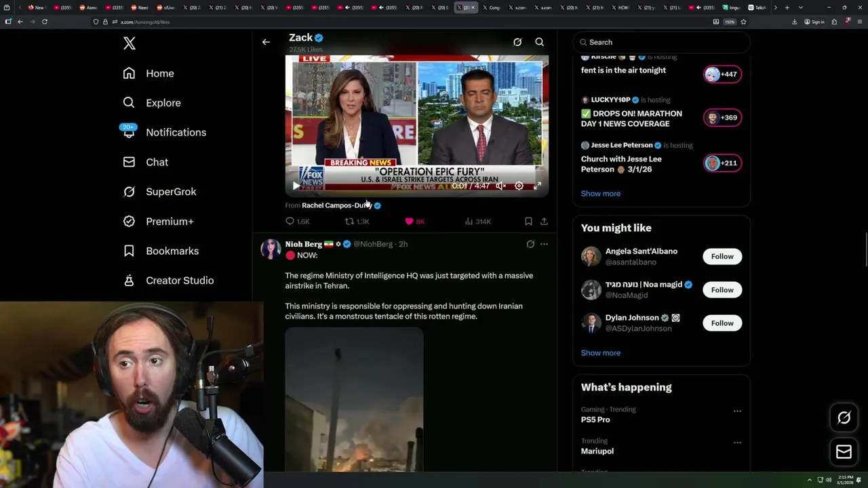868x488 pixels.
Task: Click the +211 listeners badge
Action: click(723, 163)
